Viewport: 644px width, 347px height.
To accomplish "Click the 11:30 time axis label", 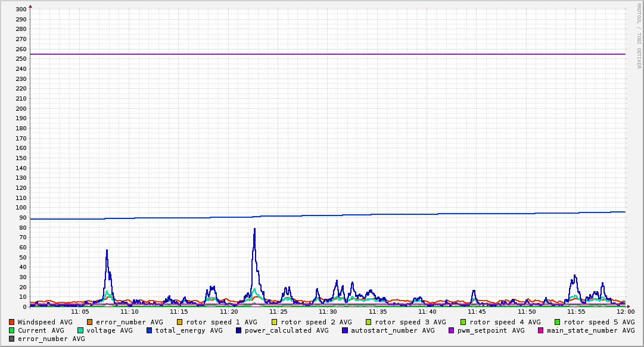I will pyautogui.click(x=328, y=311).
